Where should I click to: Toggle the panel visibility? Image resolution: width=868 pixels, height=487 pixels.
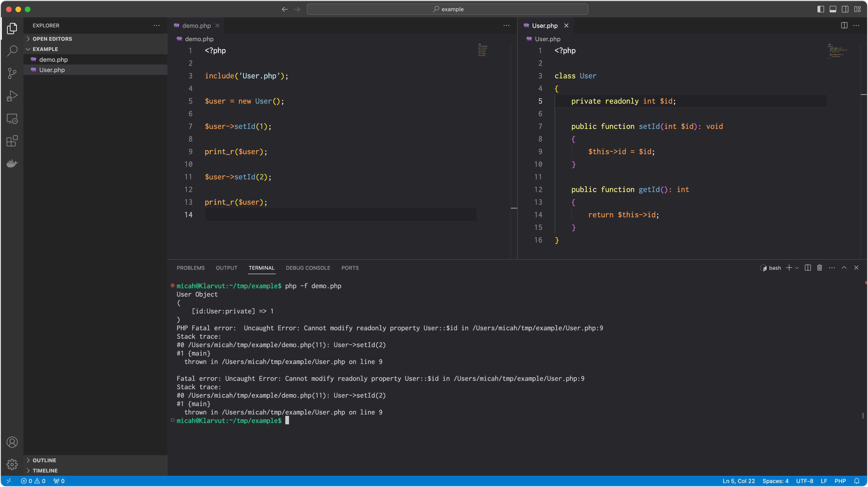[833, 9]
